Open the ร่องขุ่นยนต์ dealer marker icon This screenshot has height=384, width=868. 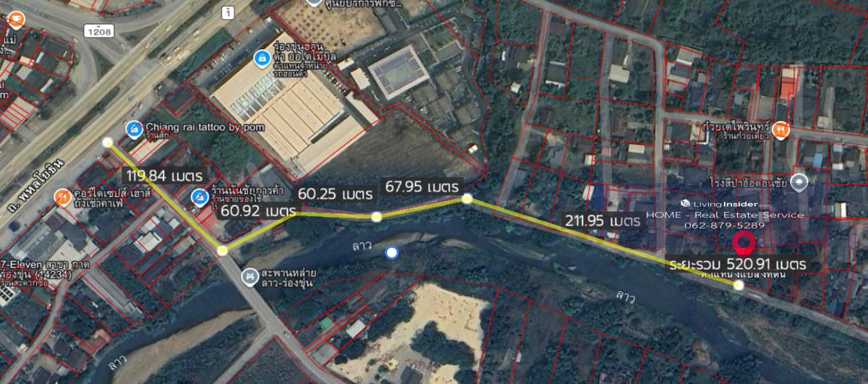click(x=260, y=56)
